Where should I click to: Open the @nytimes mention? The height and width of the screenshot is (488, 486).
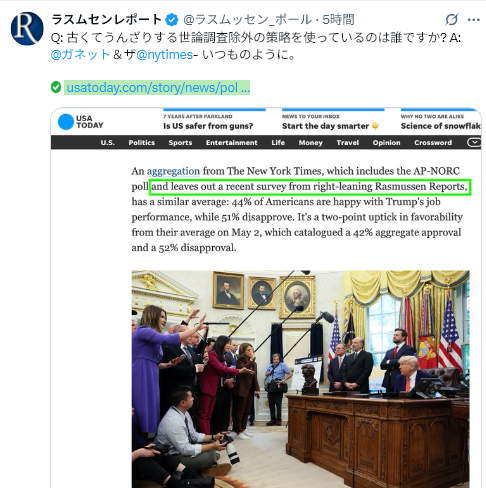(164, 55)
